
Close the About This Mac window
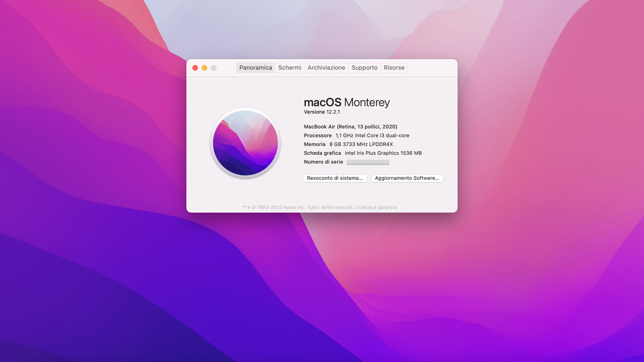(195, 68)
